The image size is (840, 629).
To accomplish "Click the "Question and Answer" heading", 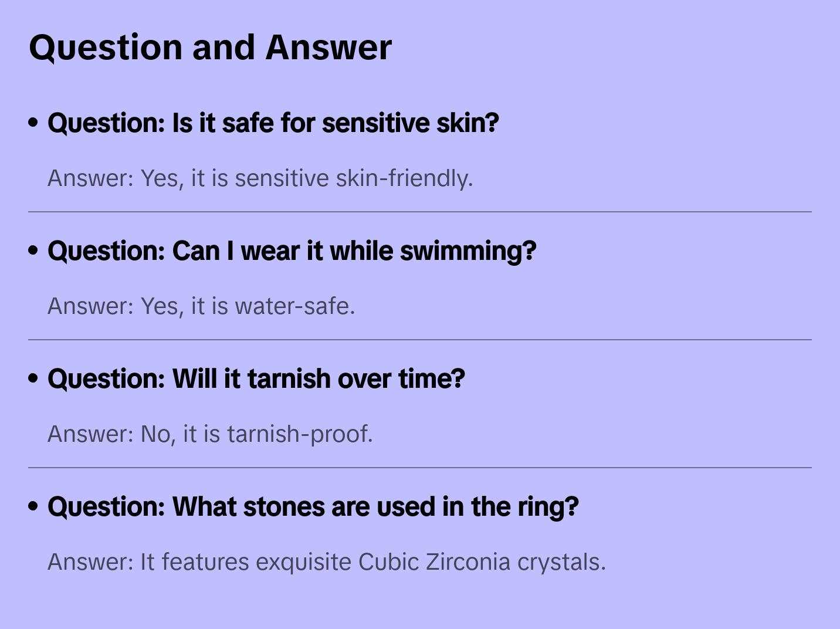I will click(210, 47).
